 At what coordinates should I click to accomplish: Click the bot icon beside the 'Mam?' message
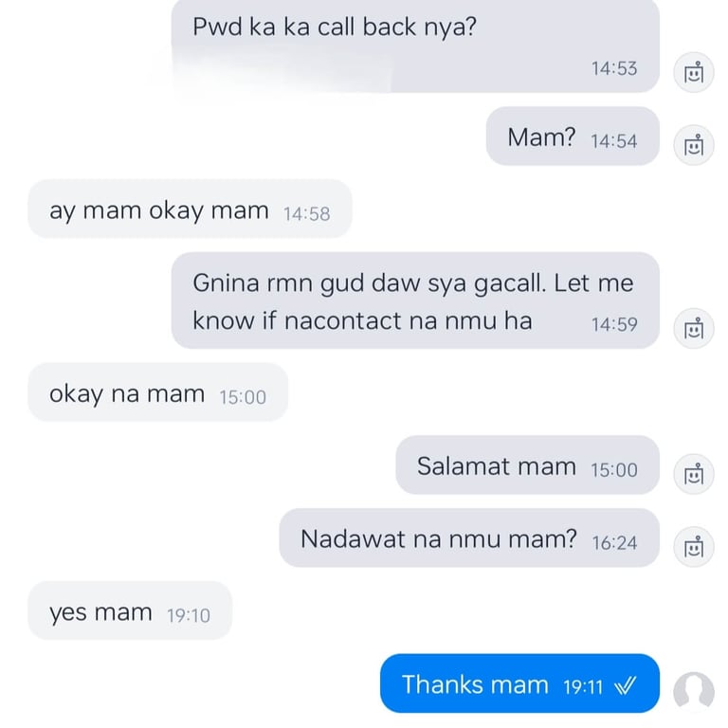coord(694,145)
